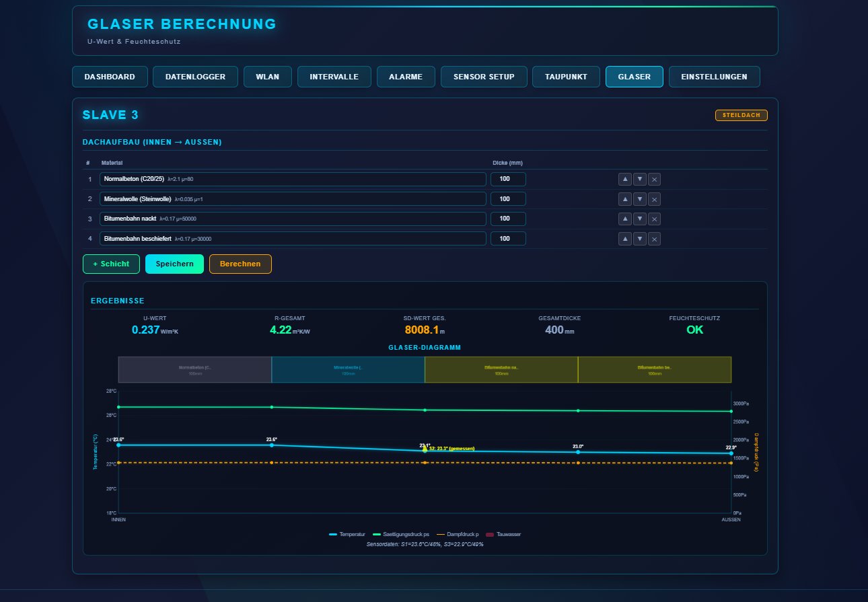
Task: Delete the Normalbeton layer row
Action: (655, 179)
